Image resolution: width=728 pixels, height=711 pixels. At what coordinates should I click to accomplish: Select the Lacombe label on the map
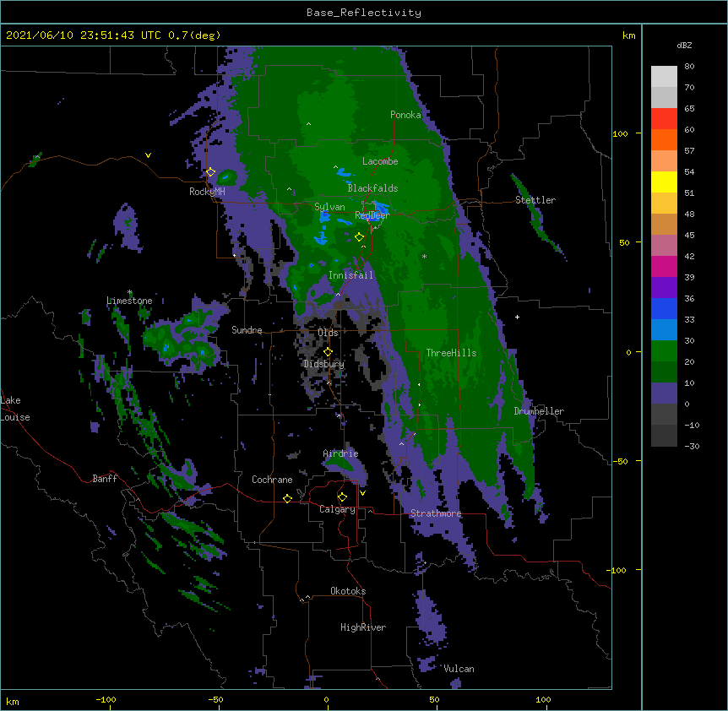click(x=380, y=161)
